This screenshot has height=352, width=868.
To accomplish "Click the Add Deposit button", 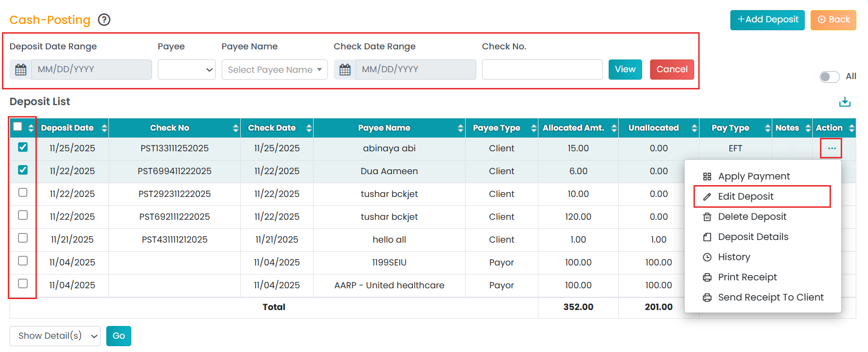I will click(767, 20).
